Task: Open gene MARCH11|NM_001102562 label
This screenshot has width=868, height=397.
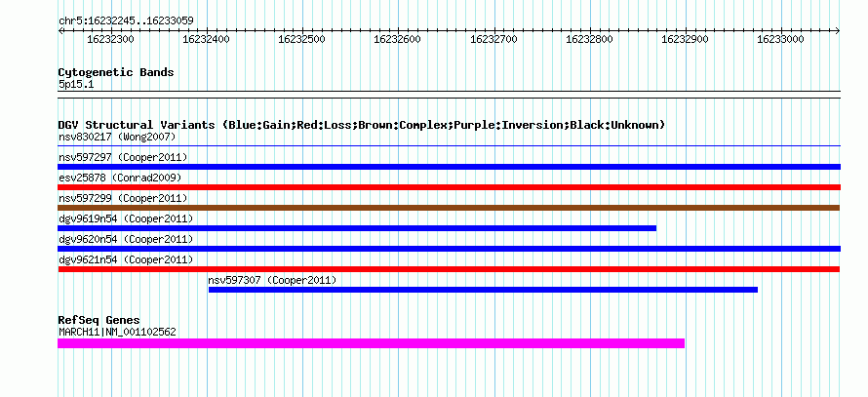Action: pos(117,332)
